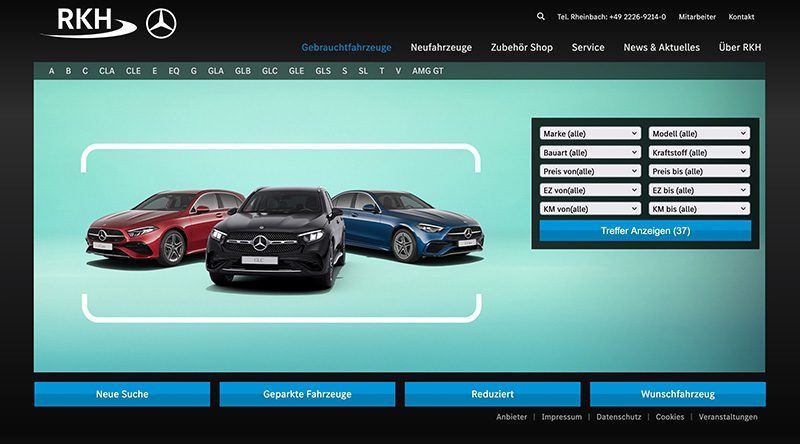Image resolution: width=800 pixels, height=444 pixels.
Task: Select the AMG GT model filter
Action: pyautogui.click(x=428, y=71)
